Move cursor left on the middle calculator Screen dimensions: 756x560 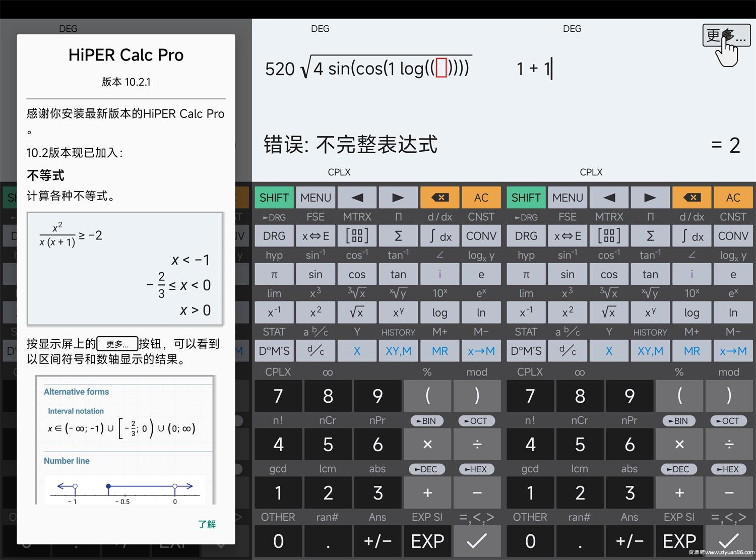pos(357,198)
